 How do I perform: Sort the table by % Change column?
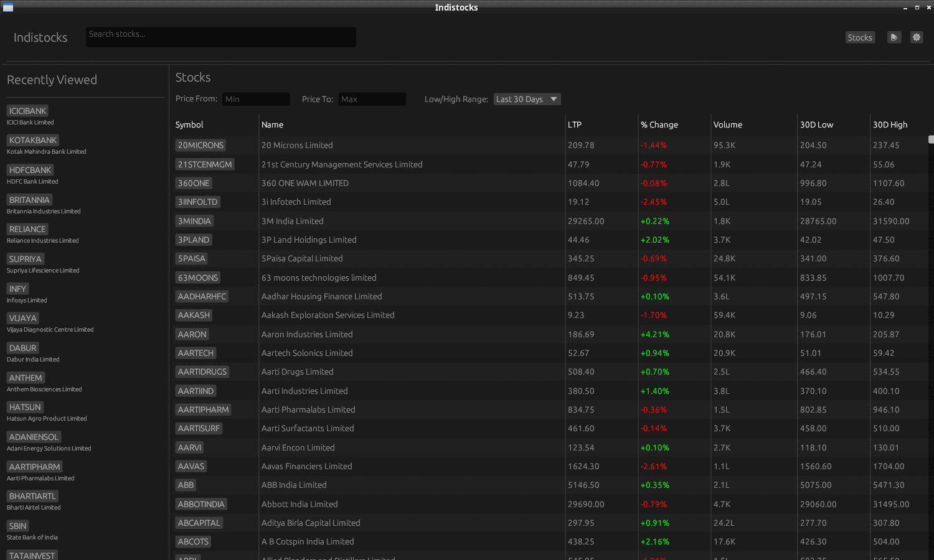[x=659, y=124]
